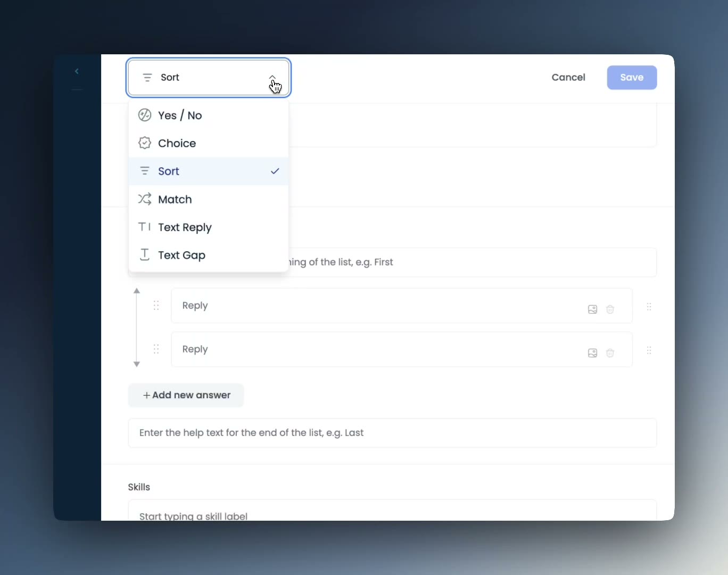Click right grip dots of the second Reply
The image size is (728, 575).
(x=649, y=350)
